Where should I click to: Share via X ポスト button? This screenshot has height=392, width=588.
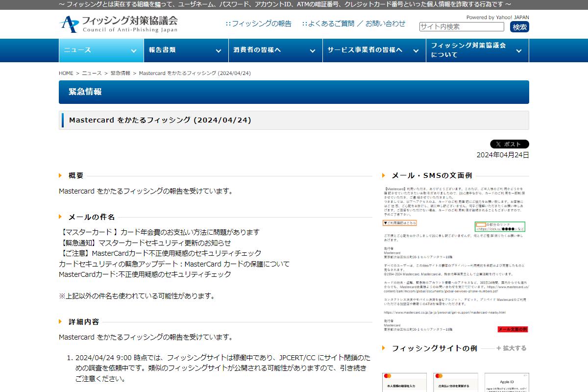[510, 144]
